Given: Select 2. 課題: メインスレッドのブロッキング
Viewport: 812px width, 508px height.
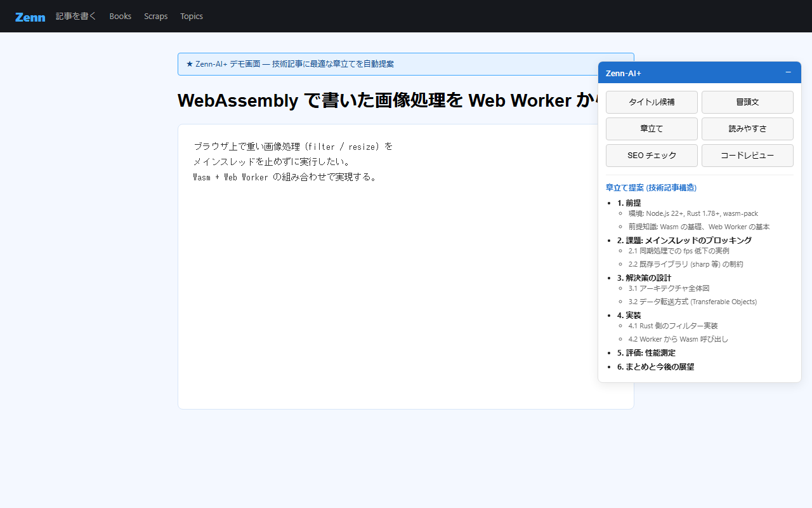Looking at the screenshot, I should pyautogui.click(x=684, y=241).
